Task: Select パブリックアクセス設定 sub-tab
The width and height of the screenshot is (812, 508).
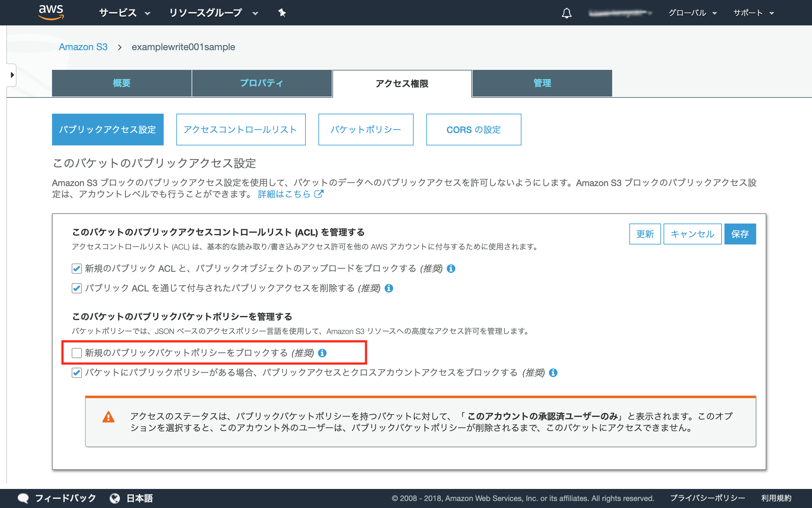Action: [x=108, y=129]
